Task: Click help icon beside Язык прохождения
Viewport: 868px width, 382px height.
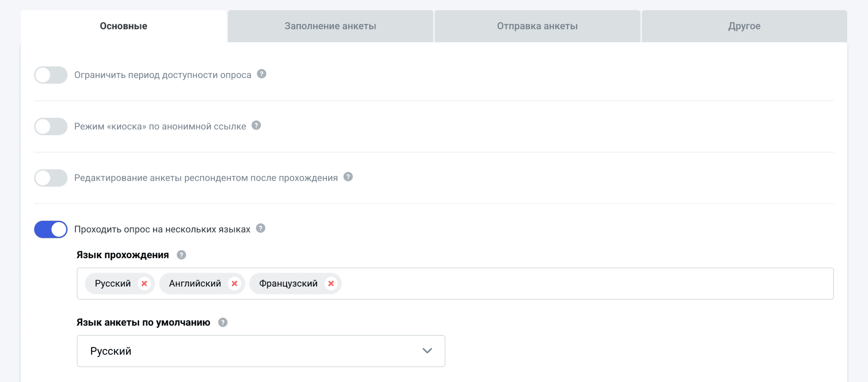Action: point(181,255)
